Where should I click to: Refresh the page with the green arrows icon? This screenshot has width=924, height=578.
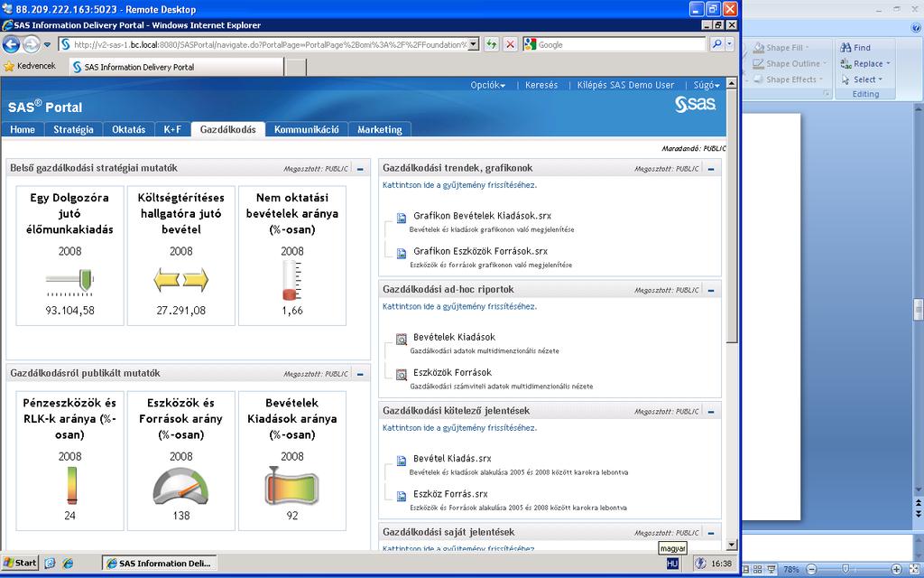coord(492,44)
